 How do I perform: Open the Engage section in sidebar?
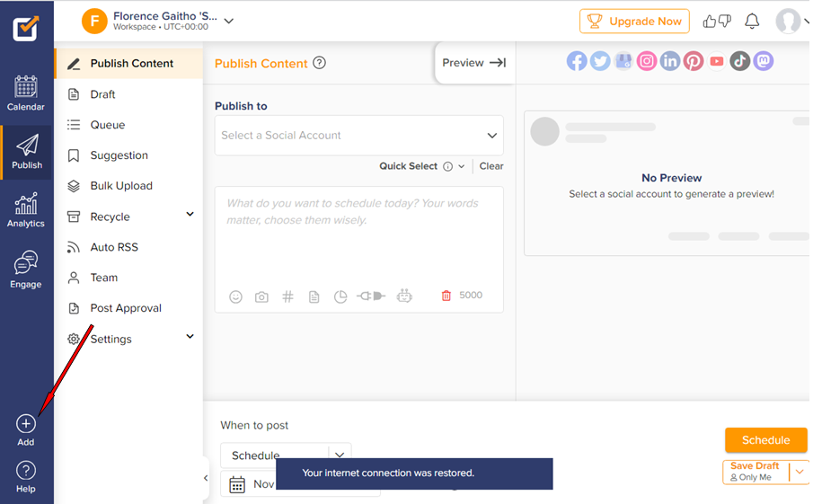click(x=26, y=270)
